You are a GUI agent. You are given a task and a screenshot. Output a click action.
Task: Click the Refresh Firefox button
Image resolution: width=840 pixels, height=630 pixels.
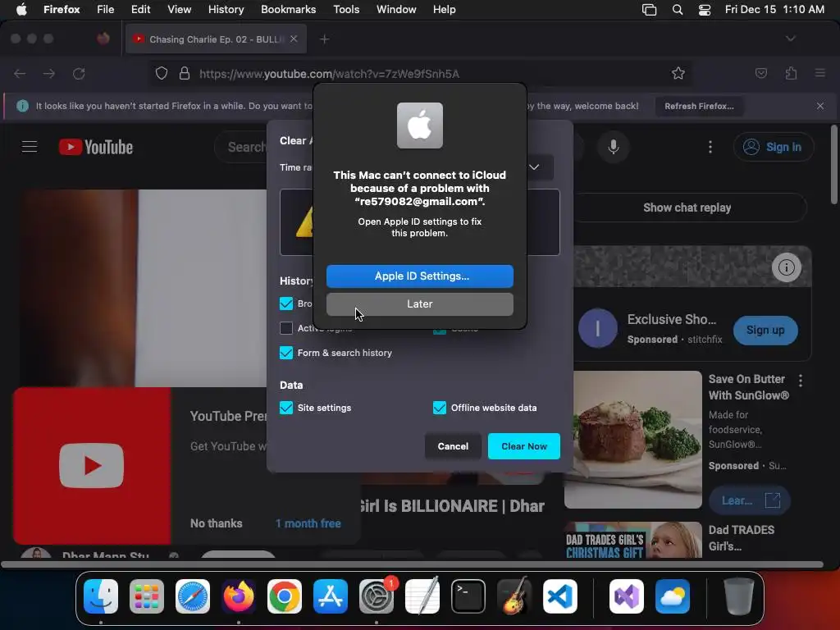click(699, 106)
